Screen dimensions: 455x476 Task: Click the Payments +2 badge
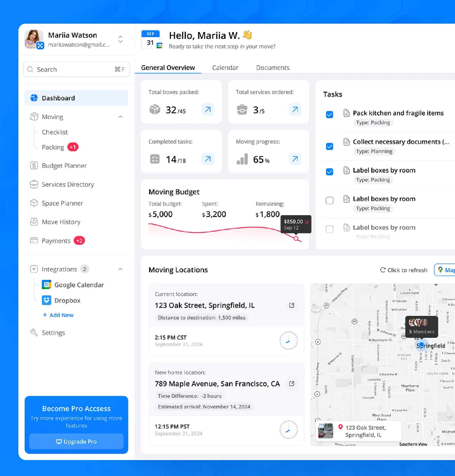pos(79,241)
